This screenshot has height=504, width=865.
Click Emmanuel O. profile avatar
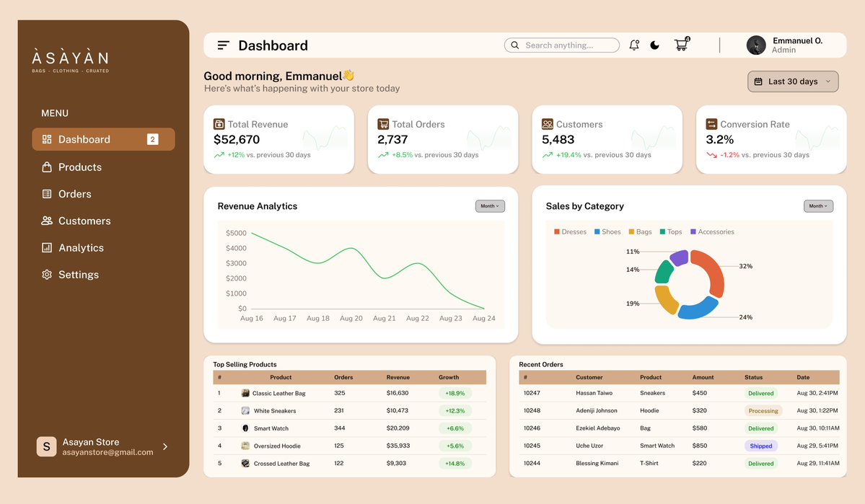[x=756, y=45]
